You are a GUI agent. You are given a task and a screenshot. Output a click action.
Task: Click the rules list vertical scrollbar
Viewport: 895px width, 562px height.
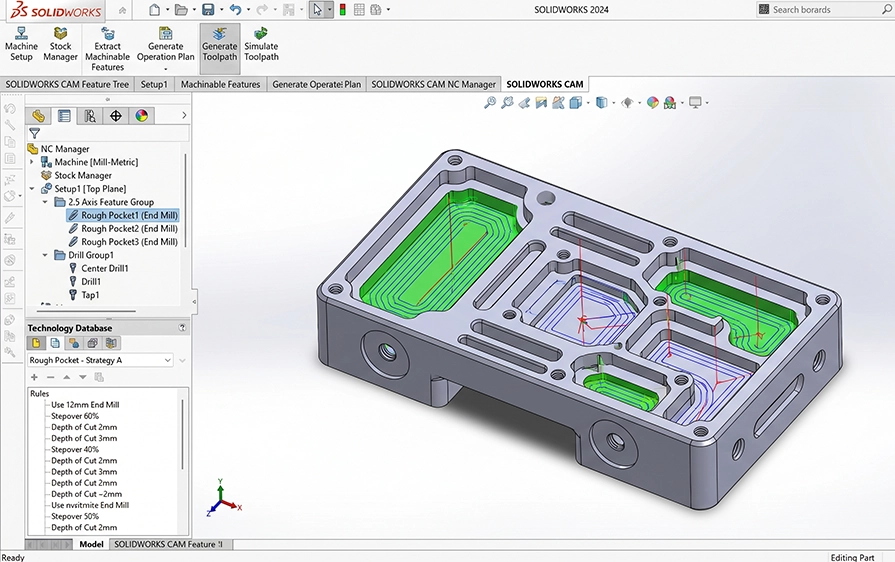[x=183, y=435]
